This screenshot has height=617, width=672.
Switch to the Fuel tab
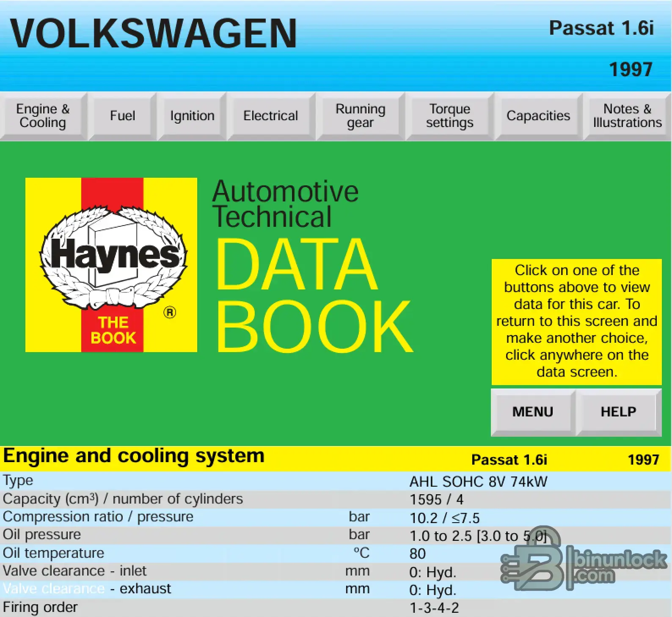(x=123, y=116)
